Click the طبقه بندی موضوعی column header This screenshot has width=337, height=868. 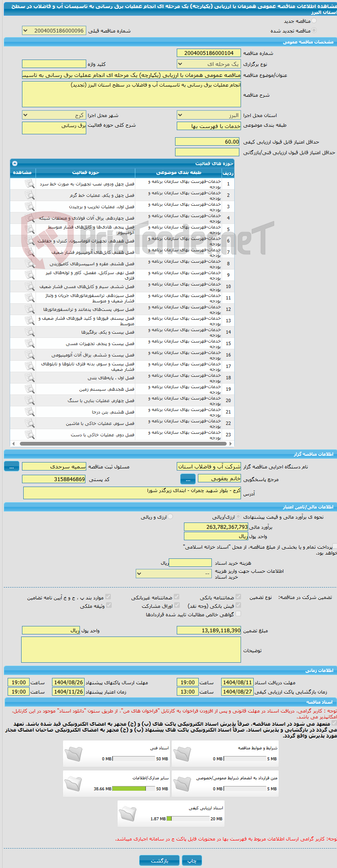coord(178,172)
